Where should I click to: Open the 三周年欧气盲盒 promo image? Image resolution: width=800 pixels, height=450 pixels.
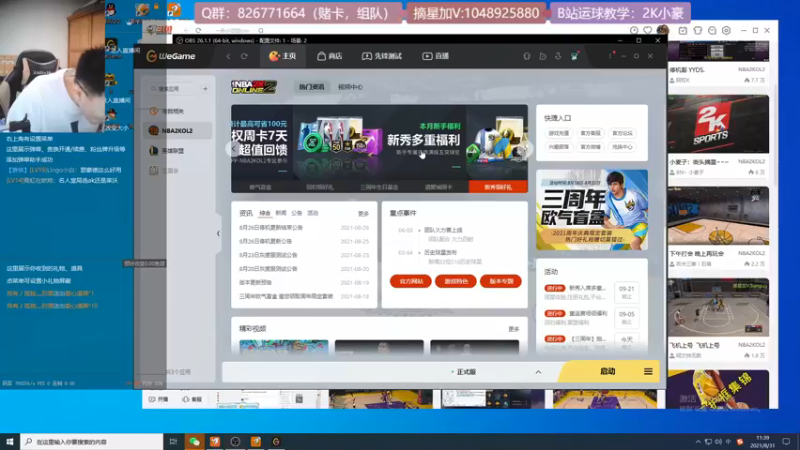tap(592, 210)
